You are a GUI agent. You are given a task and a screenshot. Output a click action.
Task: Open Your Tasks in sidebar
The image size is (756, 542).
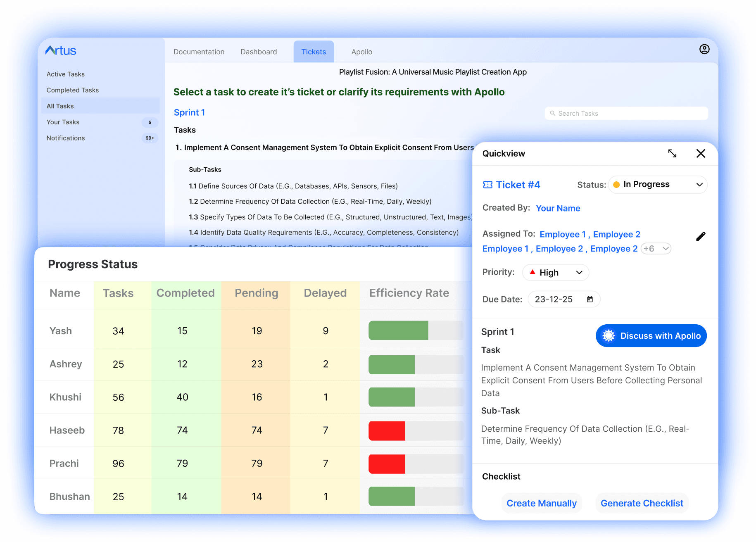(63, 122)
